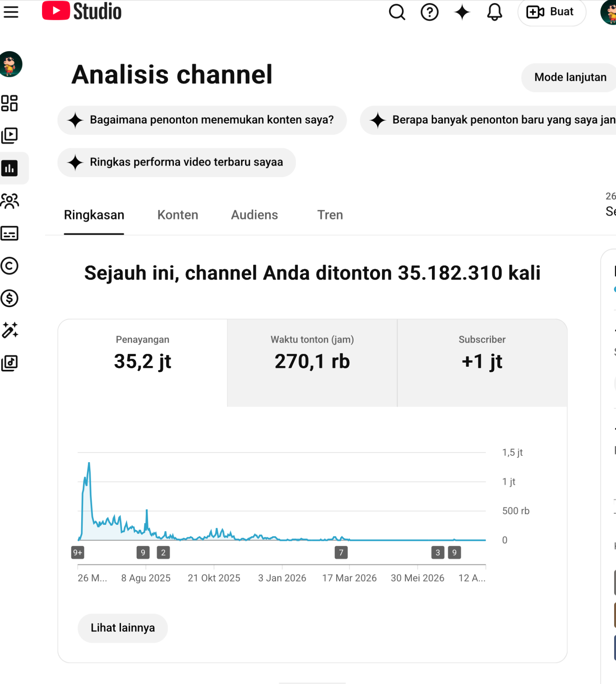Select the Waktu tonton (jam) metric card
Viewport: 616px width, 684px height.
312,363
